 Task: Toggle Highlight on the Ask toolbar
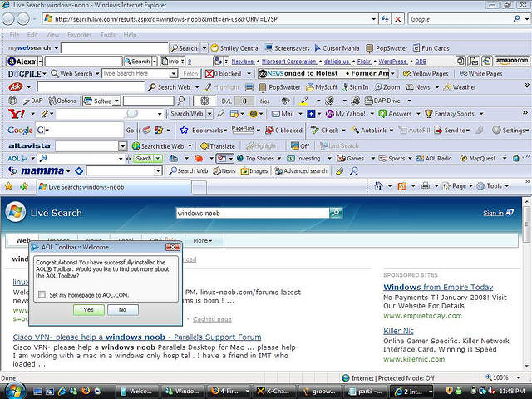(x=220, y=86)
